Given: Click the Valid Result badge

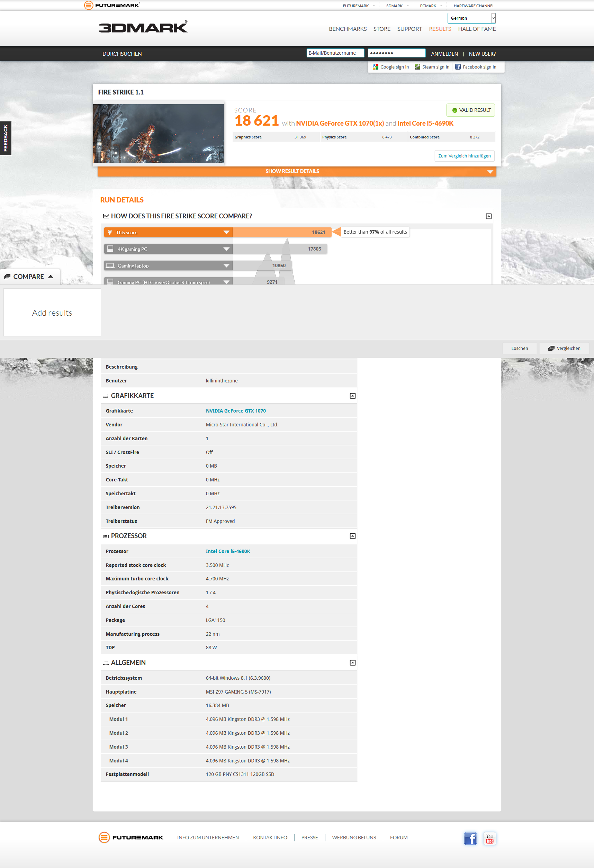Looking at the screenshot, I should point(471,110).
